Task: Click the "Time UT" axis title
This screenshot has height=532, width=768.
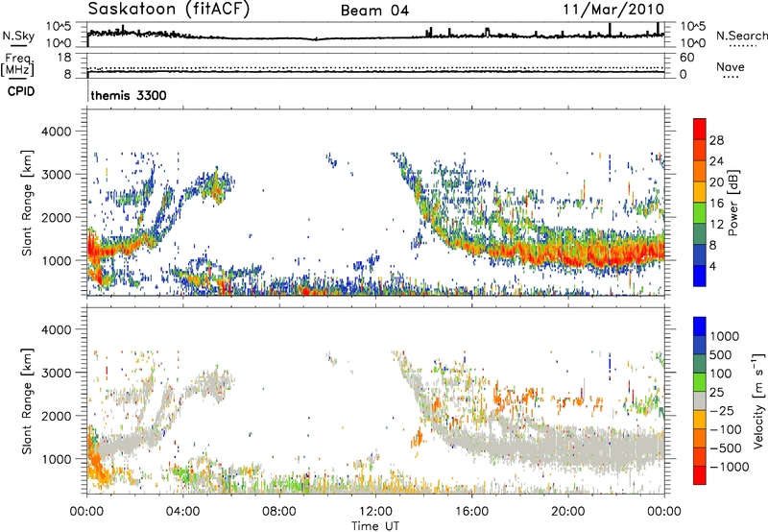Action: 375,526
